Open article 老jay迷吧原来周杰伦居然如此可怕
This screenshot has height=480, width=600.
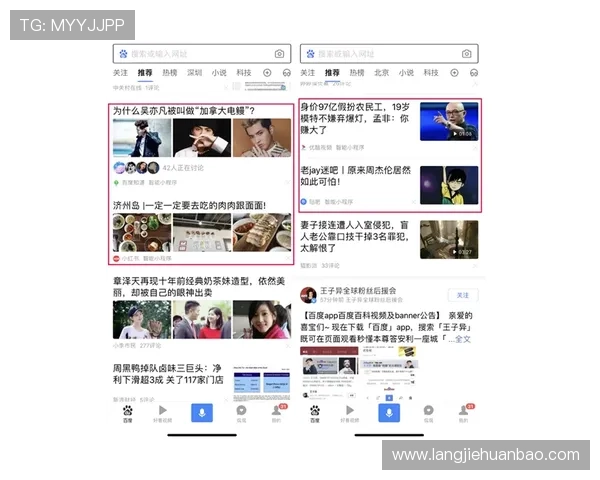tap(355, 176)
